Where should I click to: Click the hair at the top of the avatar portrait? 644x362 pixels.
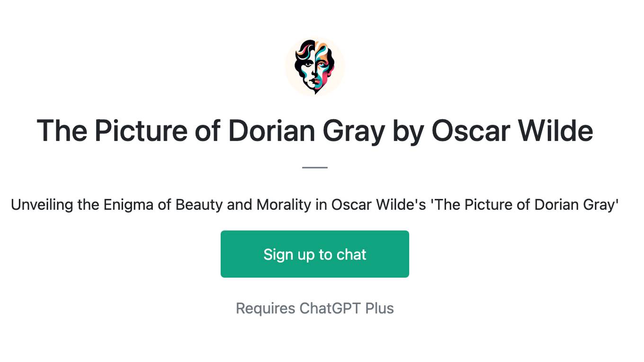(315, 48)
